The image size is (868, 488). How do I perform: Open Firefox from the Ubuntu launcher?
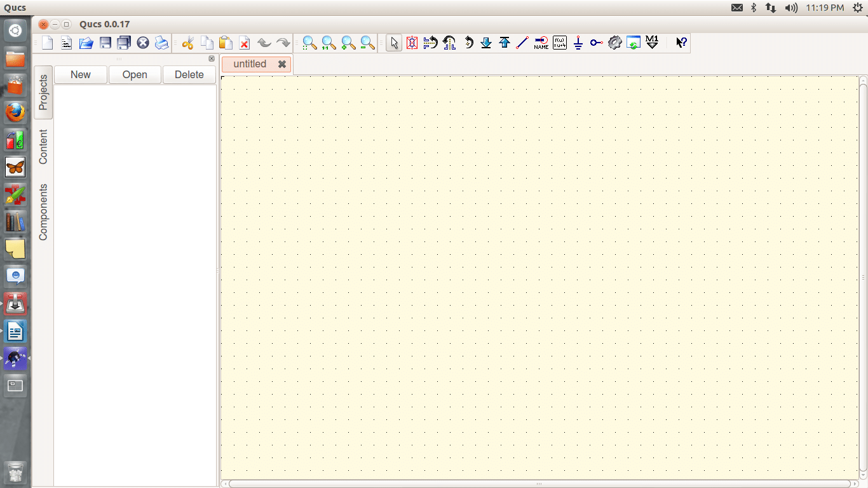tap(15, 113)
